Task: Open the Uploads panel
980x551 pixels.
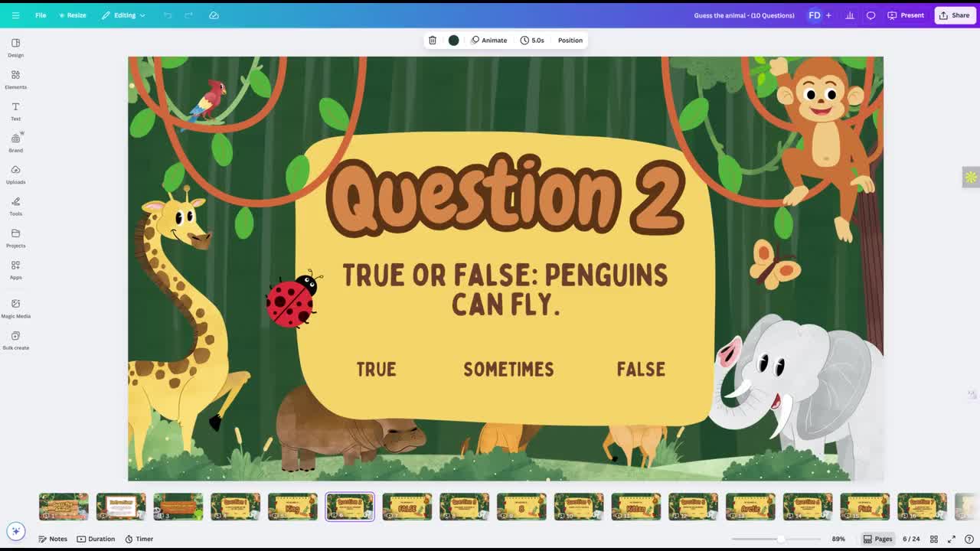Action: pyautogui.click(x=15, y=174)
